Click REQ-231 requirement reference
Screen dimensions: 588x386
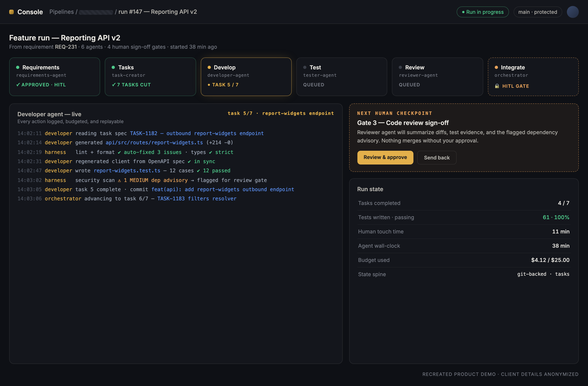(x=66, y=47)
